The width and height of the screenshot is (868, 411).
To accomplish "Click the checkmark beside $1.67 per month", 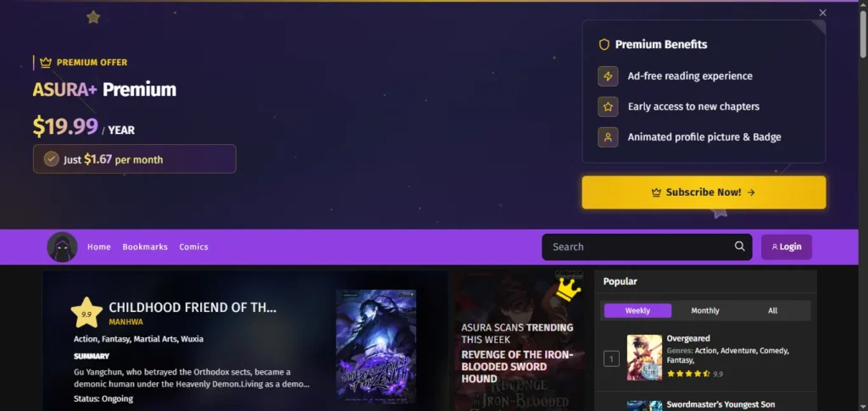I will click(52, 159).
